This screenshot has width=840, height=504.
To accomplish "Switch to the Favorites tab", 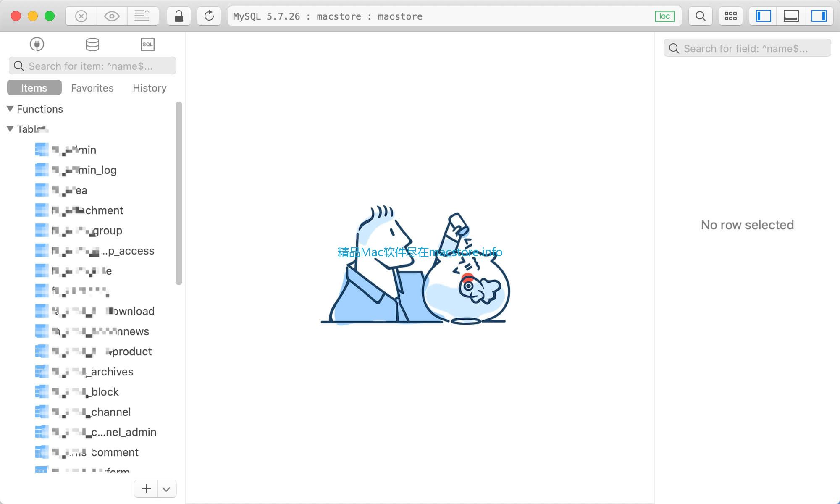I will click(x=92, y=88).
